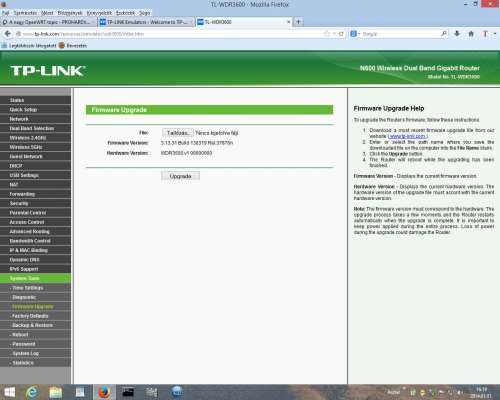Open the Fájl menu
The width and height of the screenshot is (500, 400).
click(6, 13)
